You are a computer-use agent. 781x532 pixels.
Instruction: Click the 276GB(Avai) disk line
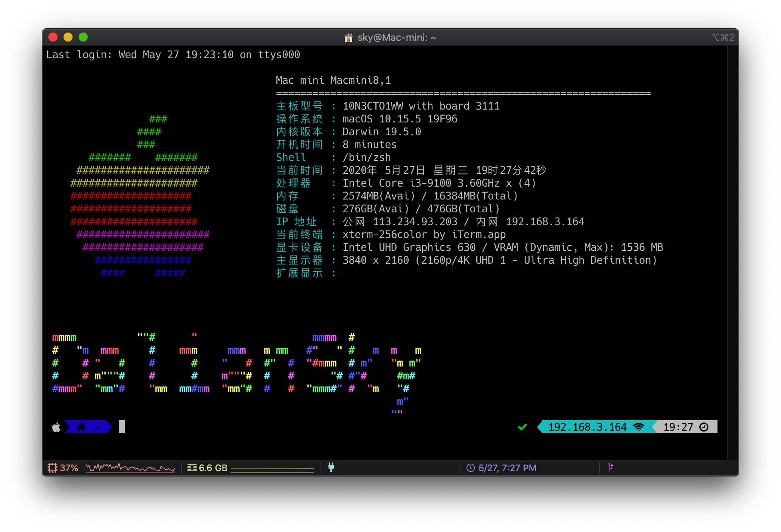pos(421,209)
